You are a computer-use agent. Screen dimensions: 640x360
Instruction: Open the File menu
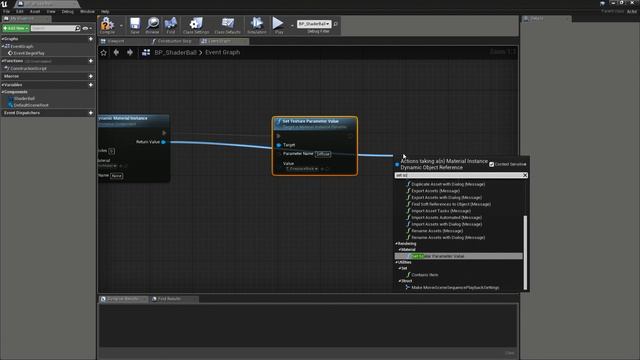pyautogui.click(x=7, y=11)
